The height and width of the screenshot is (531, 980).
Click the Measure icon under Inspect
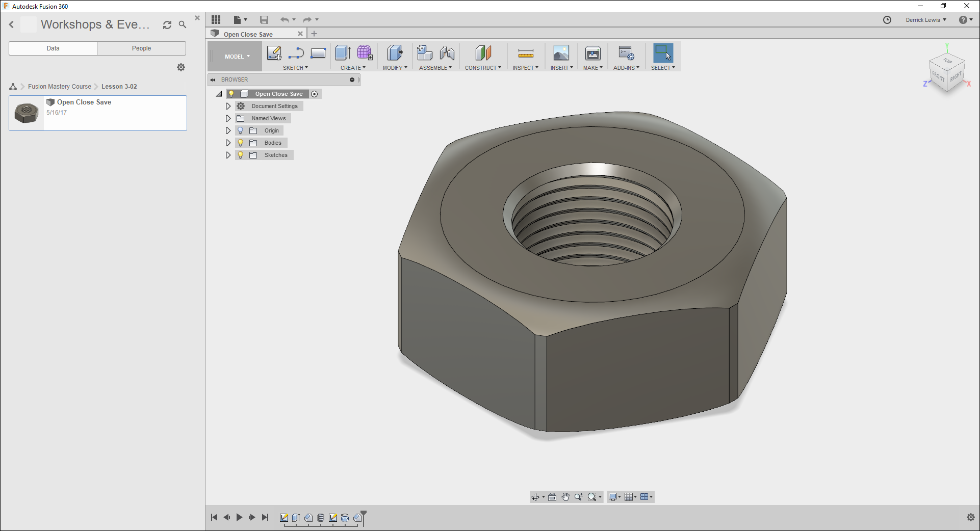click(x=525, y=53)
